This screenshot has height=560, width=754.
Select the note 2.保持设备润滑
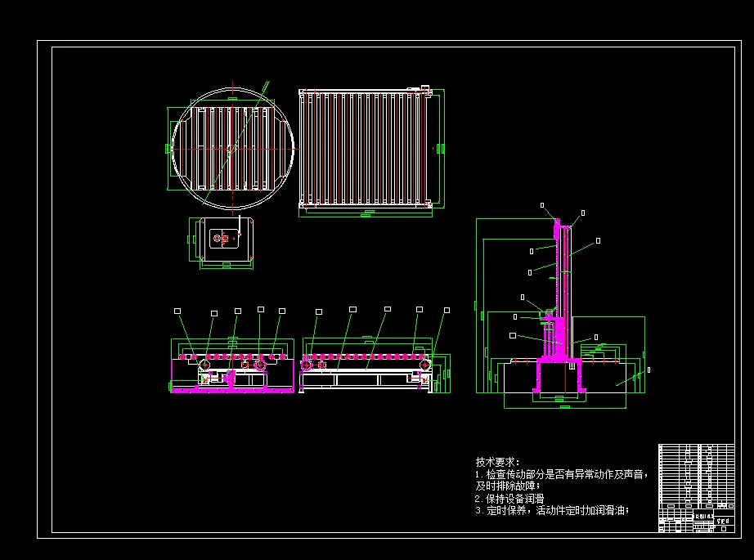(x=509, y=499)
